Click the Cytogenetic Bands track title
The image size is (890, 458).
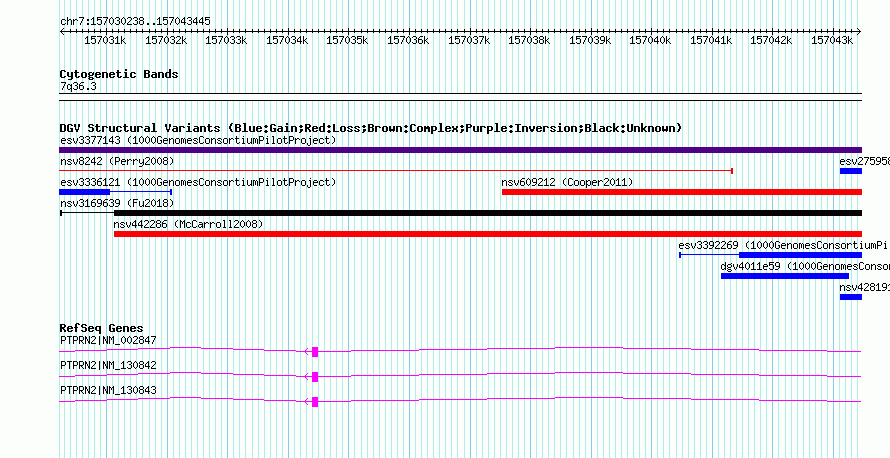(x=119, y=74)
